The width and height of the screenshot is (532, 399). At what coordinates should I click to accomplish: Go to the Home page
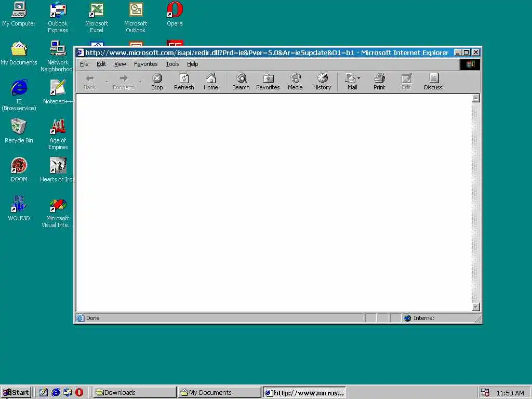pos(211,82)
